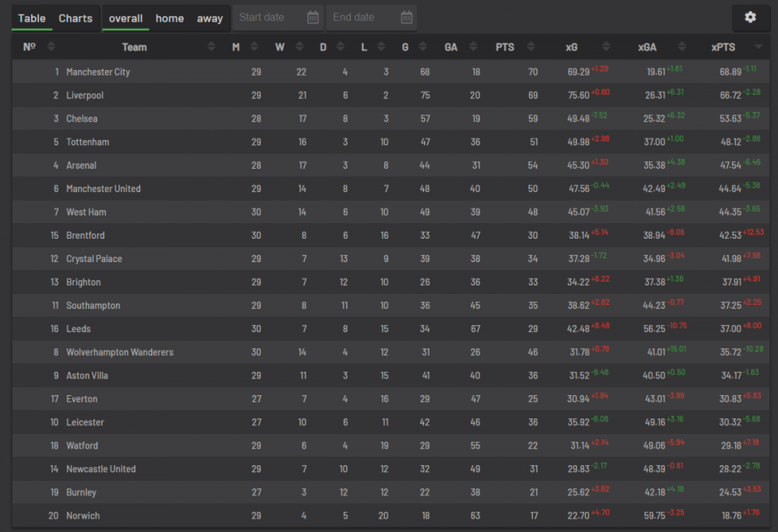Open the Manchester City team link
Viewport: 778px width, 532px height.
point(98,72)
